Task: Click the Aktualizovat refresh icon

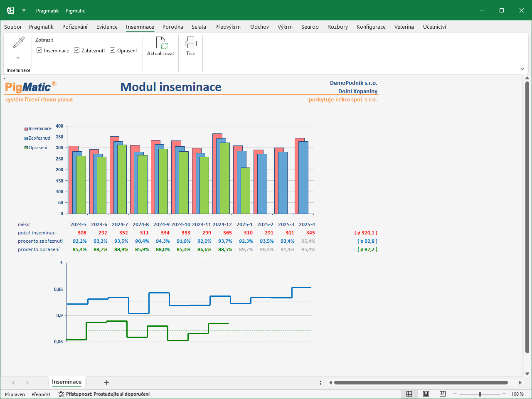Action: point(161,43)
